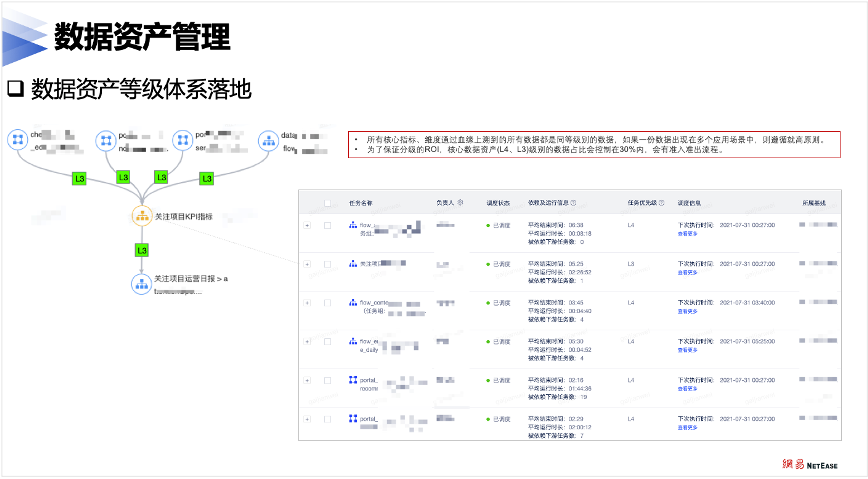Expand the 'portal_ rocom' task row
868x479 pixels.
tap(307, 380)
